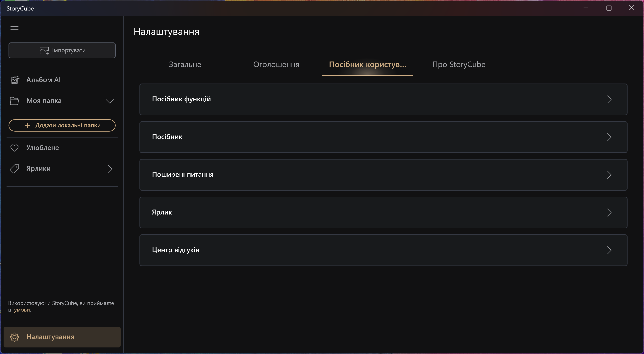The height and width of the screenshot is (354, 644).
Task: Click the heart icon for Улюблене
Action: [14, 148]
